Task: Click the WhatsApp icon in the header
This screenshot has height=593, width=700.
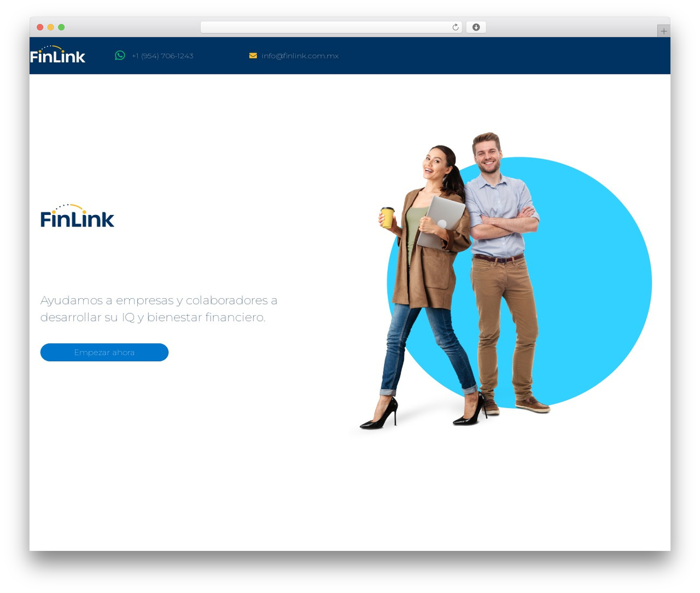Action: 120,55
